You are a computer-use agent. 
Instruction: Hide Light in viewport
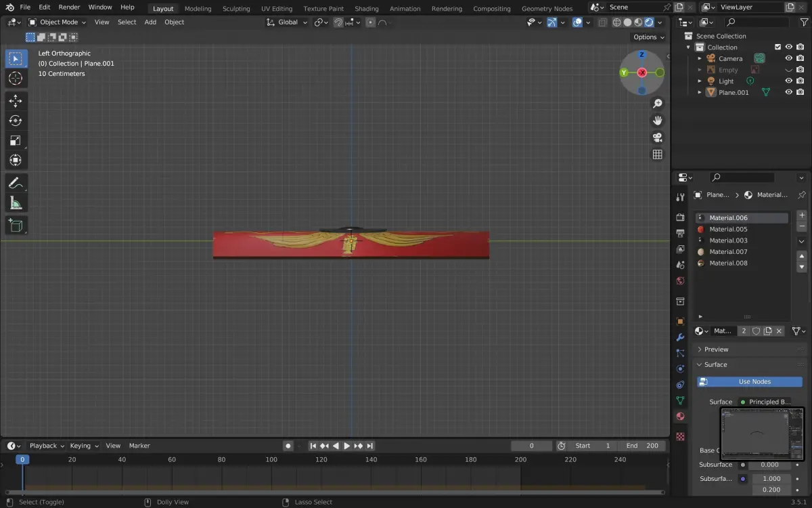pos(789,81)
